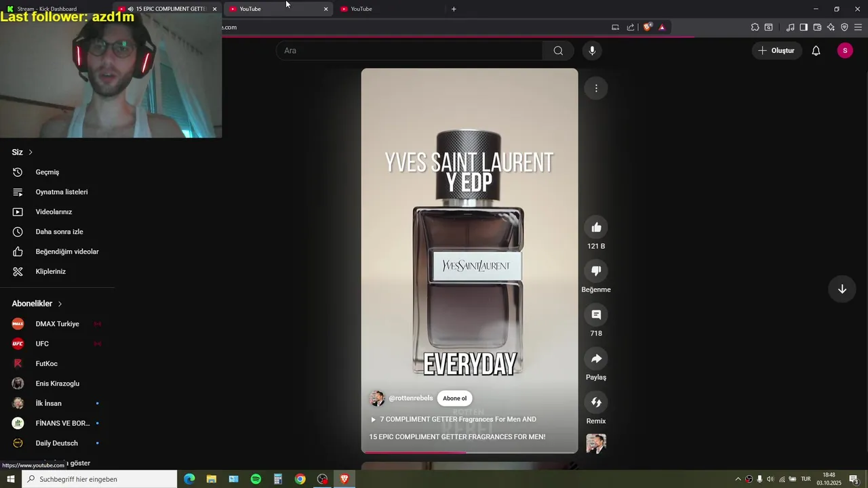Click the share page icon in address bar
The width and height of the screenshot is (868, 488).
click(x=631, y=27)
